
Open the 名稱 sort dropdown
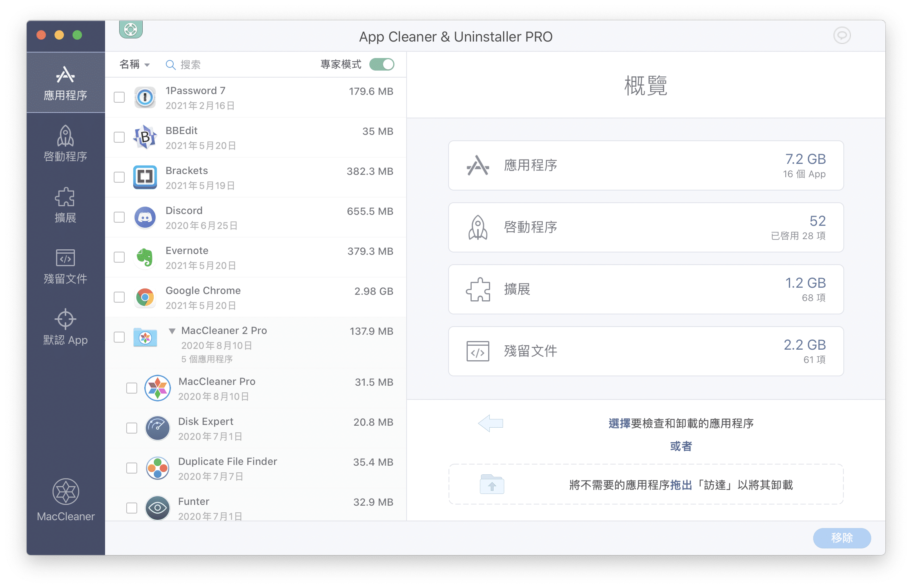click(x=134, y=64)
